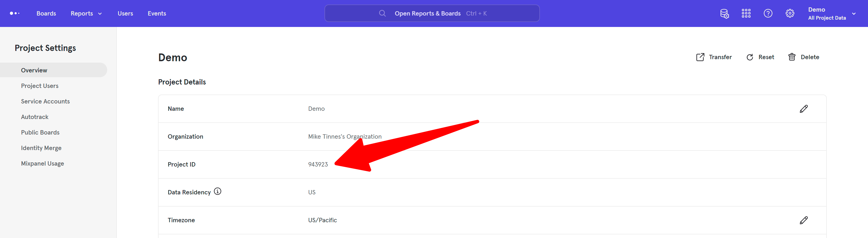Open the data management database icon
Screen dimensions: 868x238
click(724, 13)
